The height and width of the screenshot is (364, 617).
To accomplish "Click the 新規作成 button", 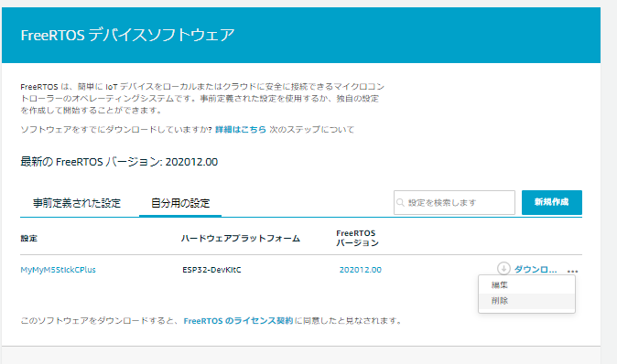I will tap(552, 202).
